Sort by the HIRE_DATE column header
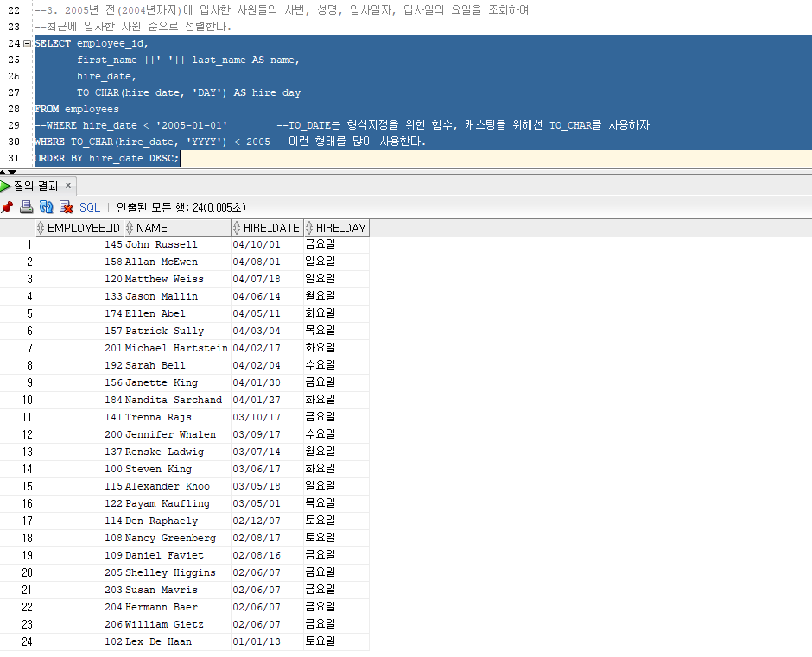Viewport: 812px width, 657px height. pos(267,228)
